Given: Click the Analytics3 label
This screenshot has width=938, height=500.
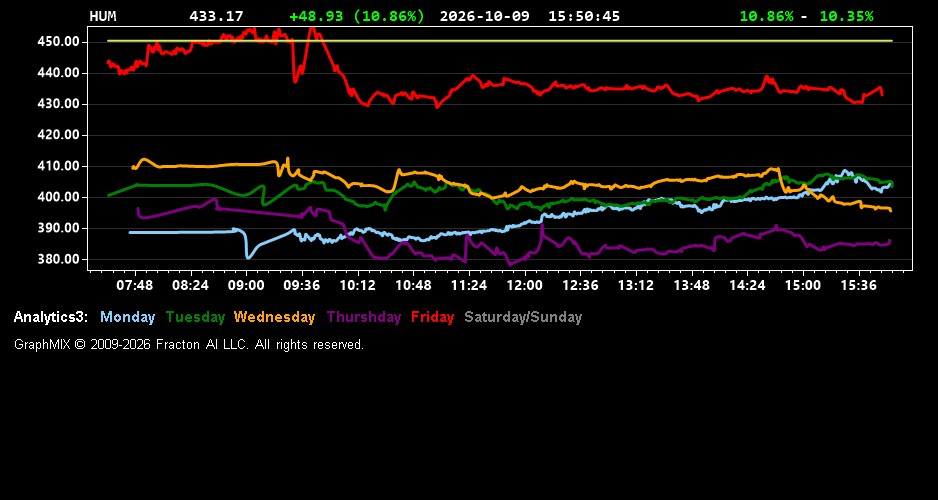Looking at the screenshot, I should click(x=51, y=317).
